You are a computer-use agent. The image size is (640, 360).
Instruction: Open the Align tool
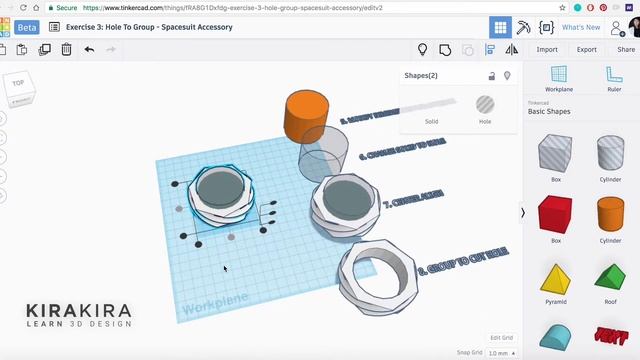coord(490,49)
